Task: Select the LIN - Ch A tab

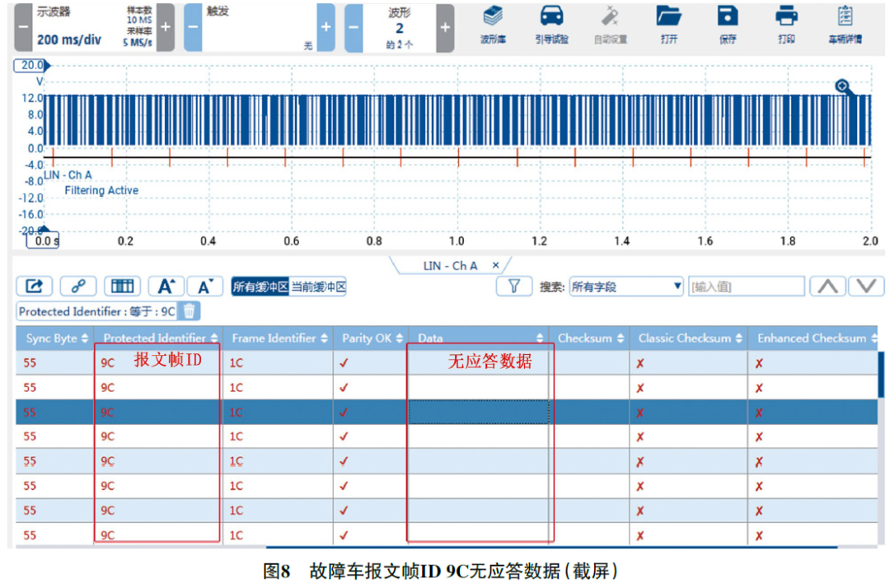Action: tap(450, 266)
